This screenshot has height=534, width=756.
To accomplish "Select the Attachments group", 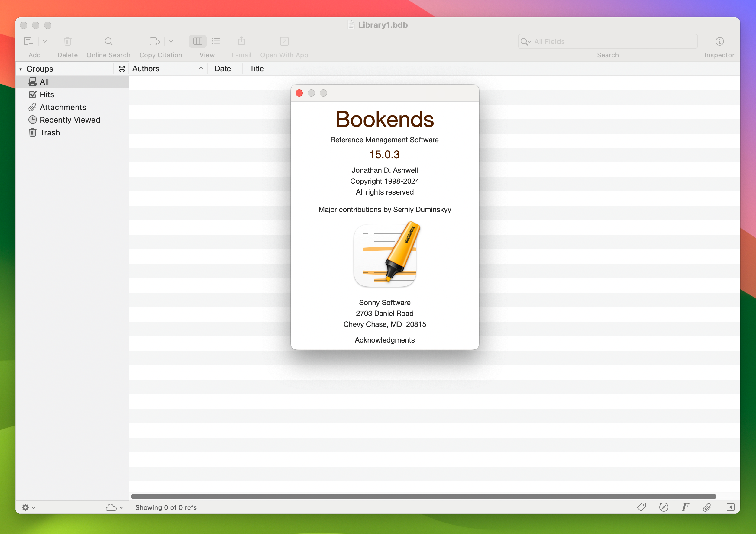I will 63,107.
